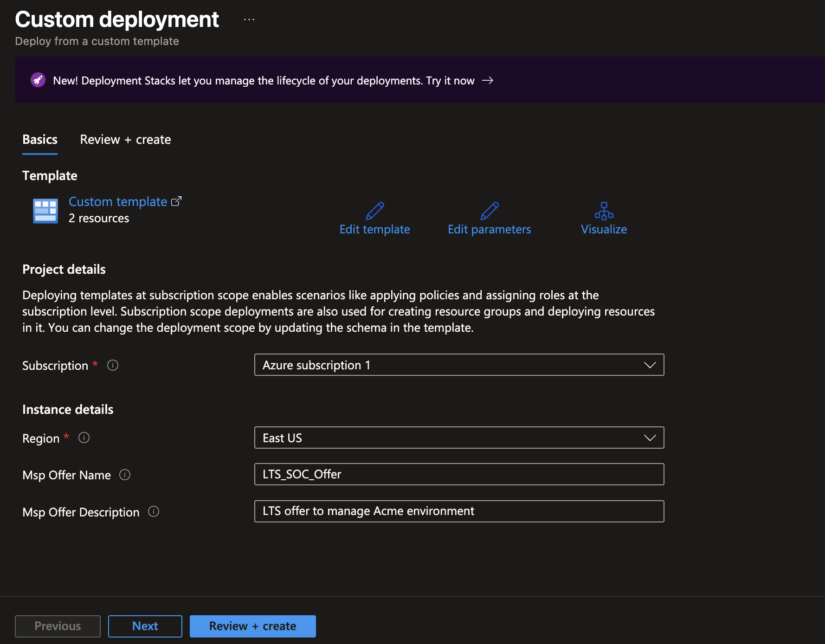Image resolution: width=825 pixels, height=644 pixels.
Task: Click the Instance details heading
Action: pyautogui.click(x=68, y=409)
